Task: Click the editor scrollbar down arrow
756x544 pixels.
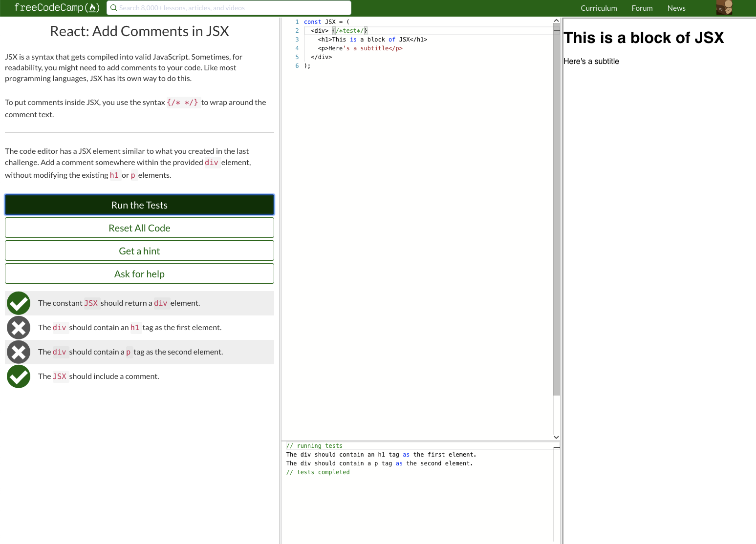Action: coord(556,437)
